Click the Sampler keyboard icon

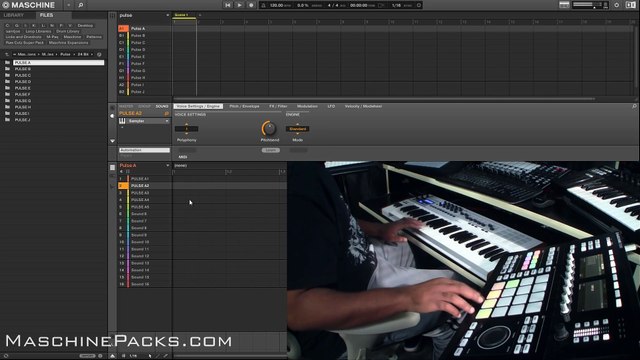122,121
